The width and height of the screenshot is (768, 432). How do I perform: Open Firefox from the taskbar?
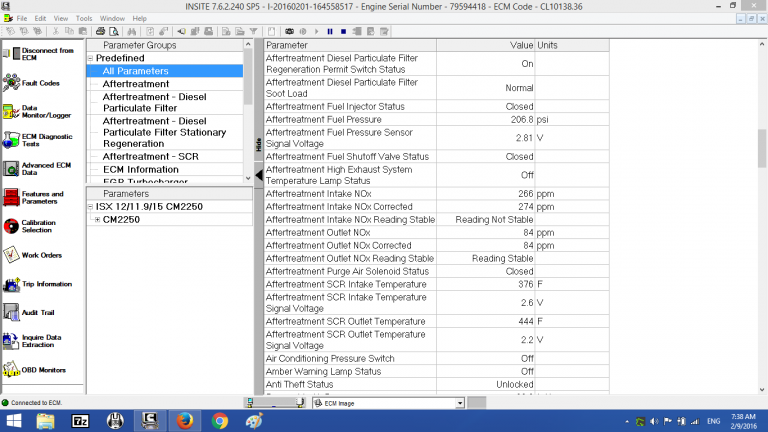[x=185, y=421]
